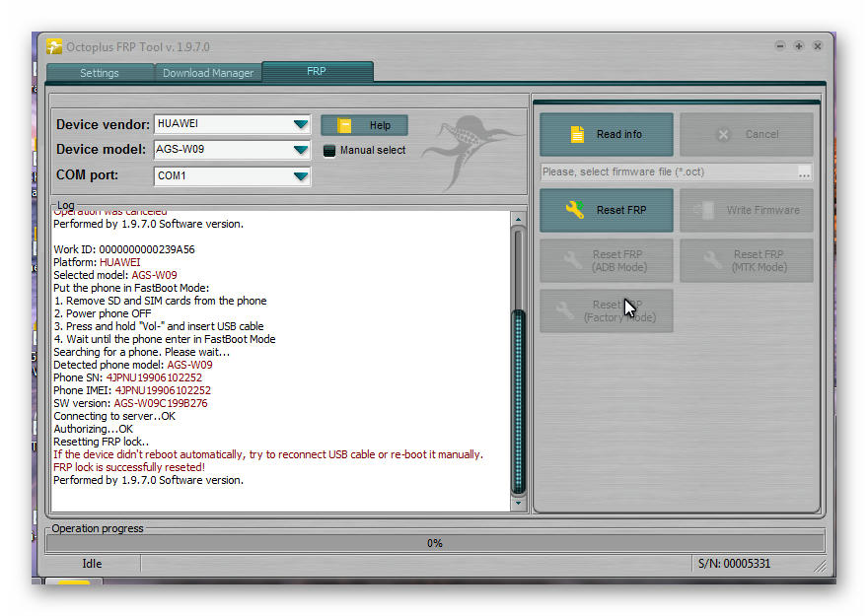Click the Octopus app icon in title bar

pyautogui.click(x=54, y=46)
